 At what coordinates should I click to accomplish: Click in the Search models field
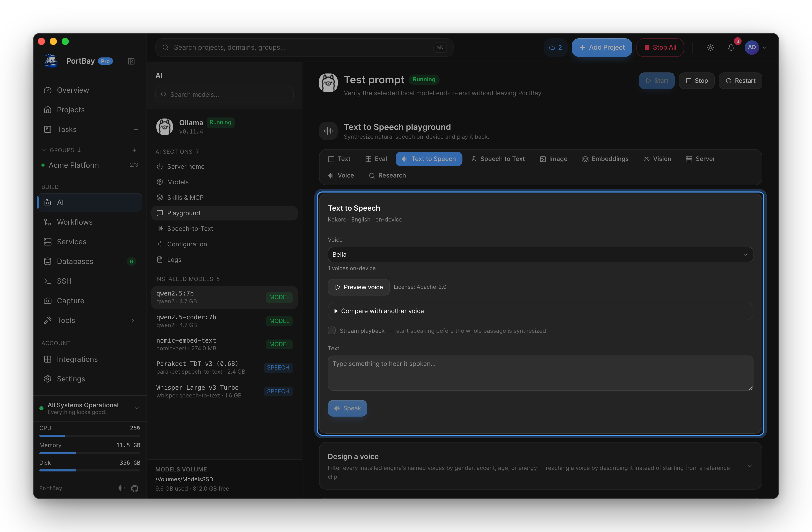click(224, 94)
